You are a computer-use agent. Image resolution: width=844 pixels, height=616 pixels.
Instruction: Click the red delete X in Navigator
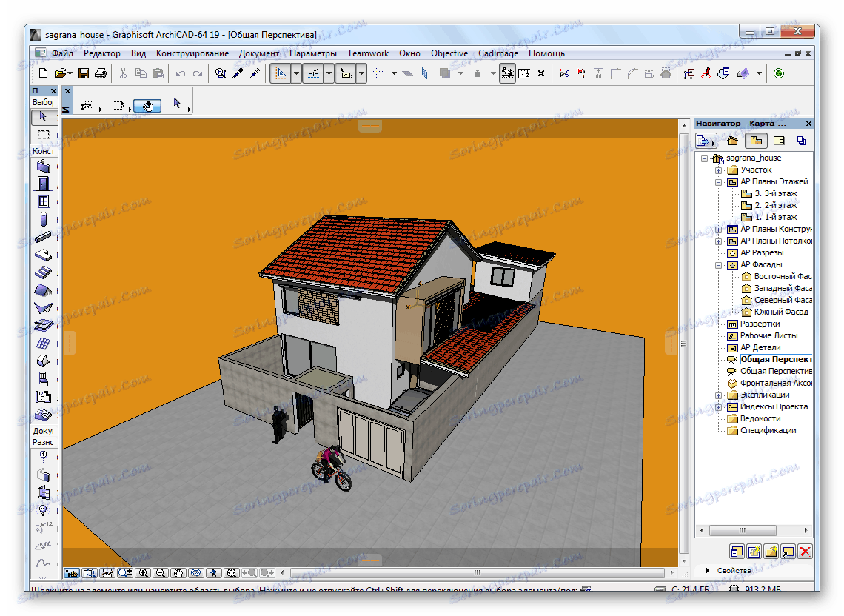pos(806,552)
